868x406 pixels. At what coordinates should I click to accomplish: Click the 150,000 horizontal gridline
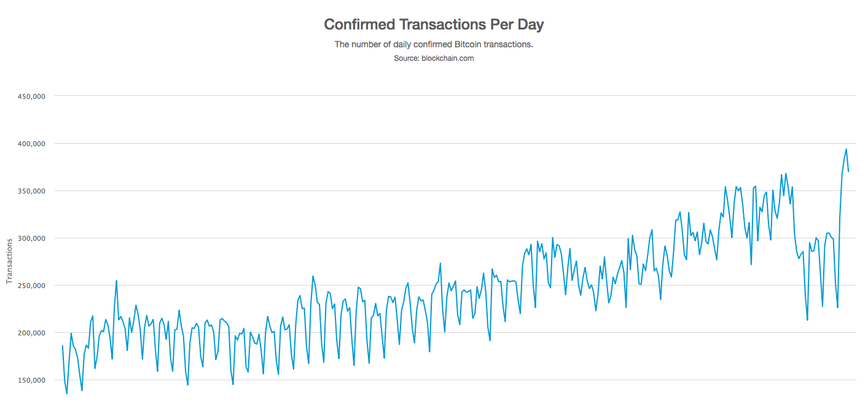430,380
